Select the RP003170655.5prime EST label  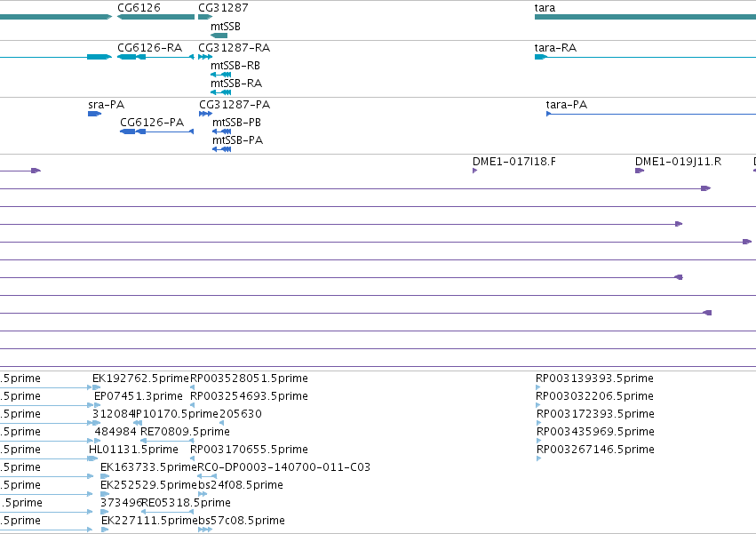click(x=250, y=450)
